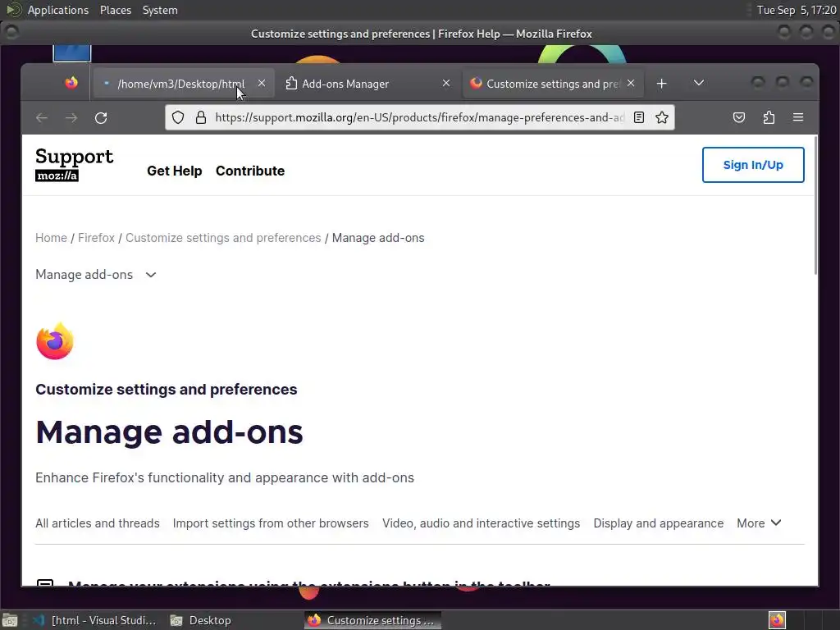This screenshot has width=840, height=630.
Task: Open the Places system menu
Action: click(x=115, y=10)
